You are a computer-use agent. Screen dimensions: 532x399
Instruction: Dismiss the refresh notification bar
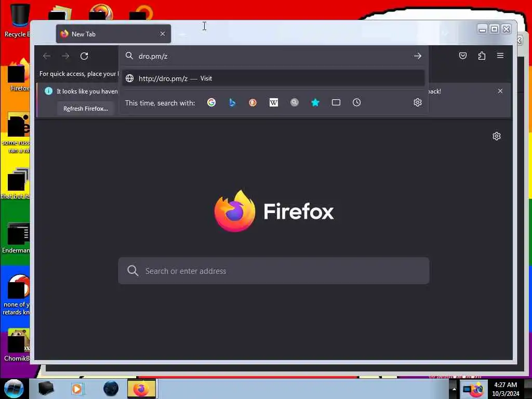click(500, 91)
